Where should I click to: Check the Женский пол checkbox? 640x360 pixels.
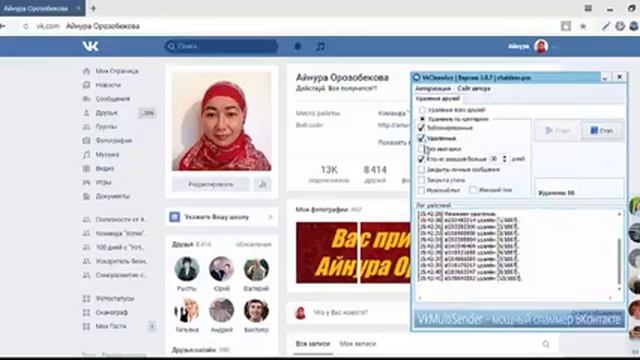tap(473, 190)
